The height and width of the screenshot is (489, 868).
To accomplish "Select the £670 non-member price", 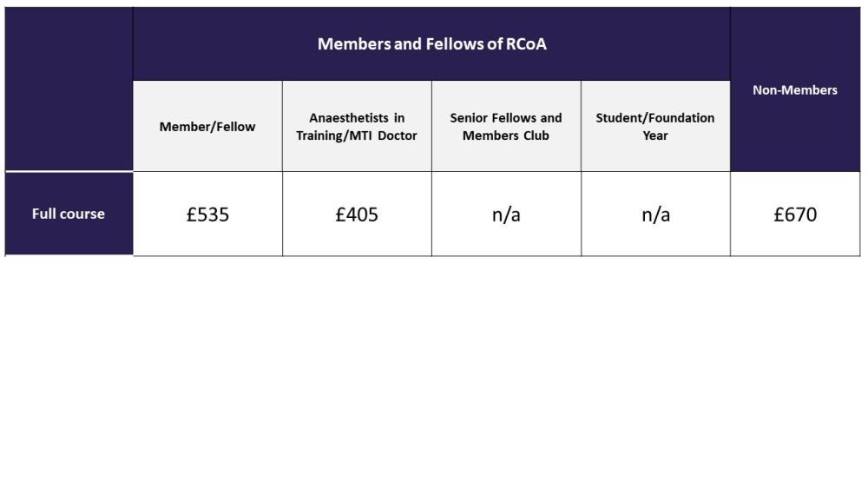I will [795, 215].
